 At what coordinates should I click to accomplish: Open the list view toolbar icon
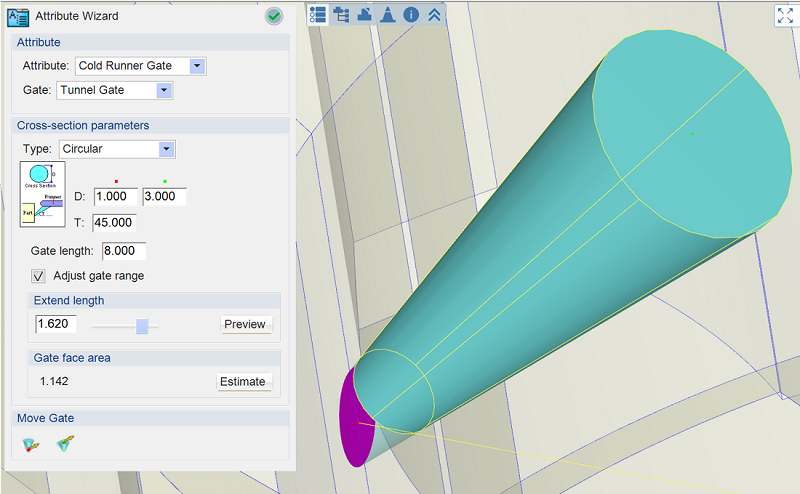(x=318, y=15)
